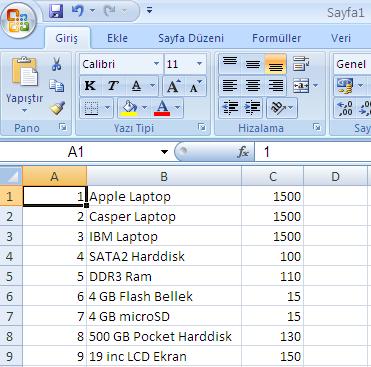Toggle italic with the T button
371x367 pixels.
[113, 86]
